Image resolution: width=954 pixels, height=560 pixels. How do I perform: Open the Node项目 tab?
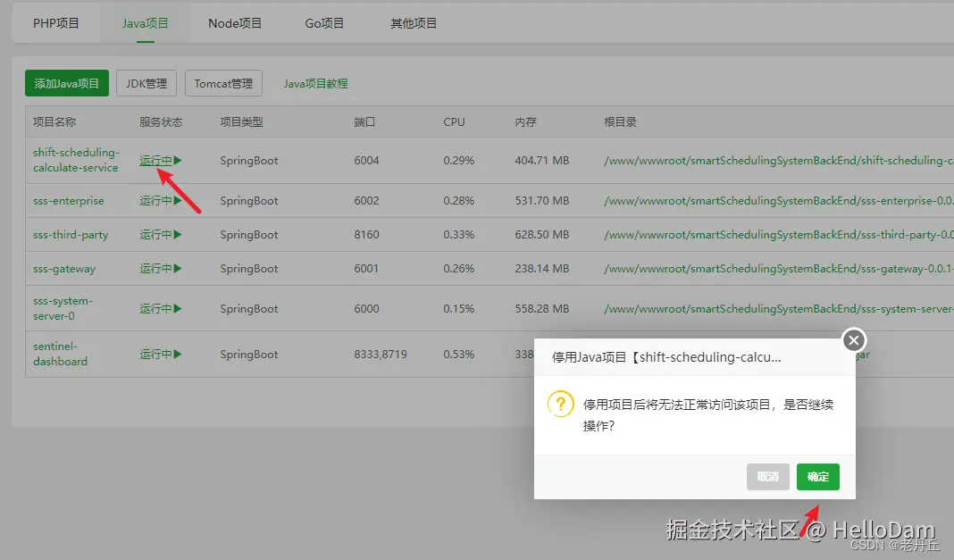[234, 24]
